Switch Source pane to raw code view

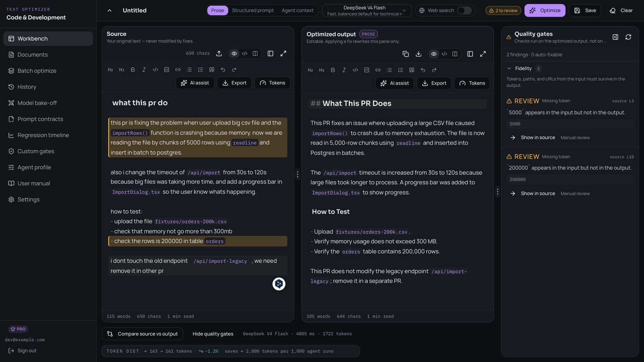tap(245, 54)
